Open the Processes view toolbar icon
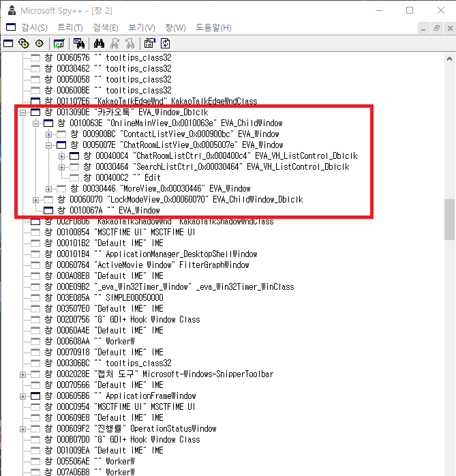This screenshot has width=456, height=476. coord(24,44)
